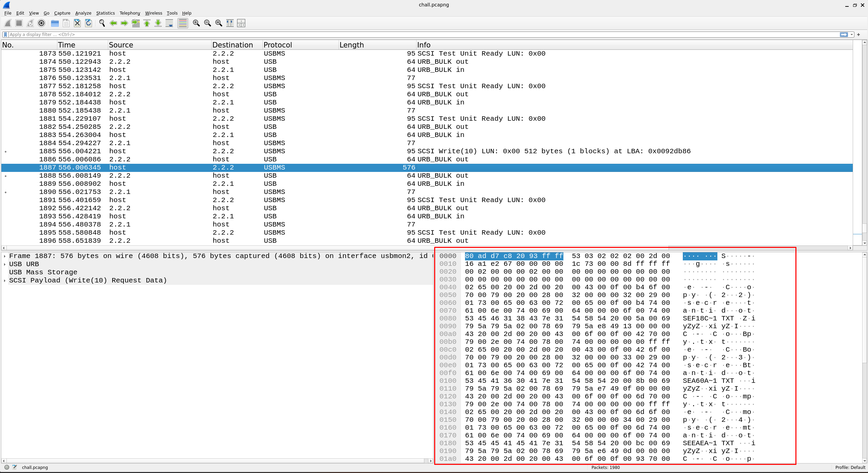Open the Statistics menu
Screen dimensions: 868x473
[x=105, y=13]
